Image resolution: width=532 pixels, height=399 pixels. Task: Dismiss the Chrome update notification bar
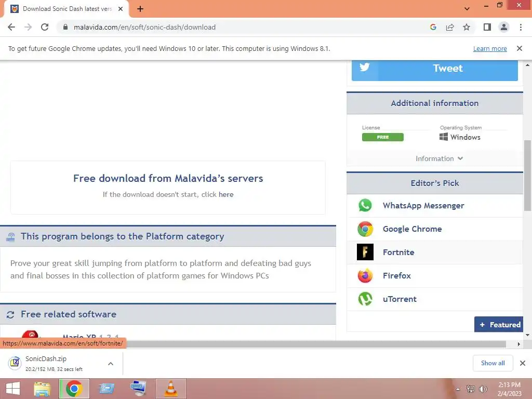(519, 48)
